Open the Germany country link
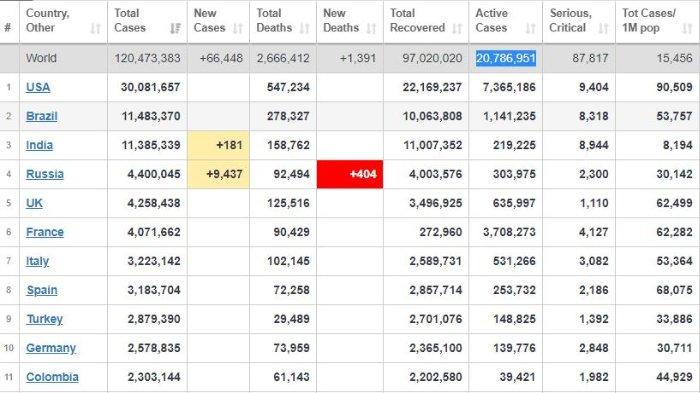Image resolution: width=700 pixels, height=393 pixels. [x=51, y=348]
